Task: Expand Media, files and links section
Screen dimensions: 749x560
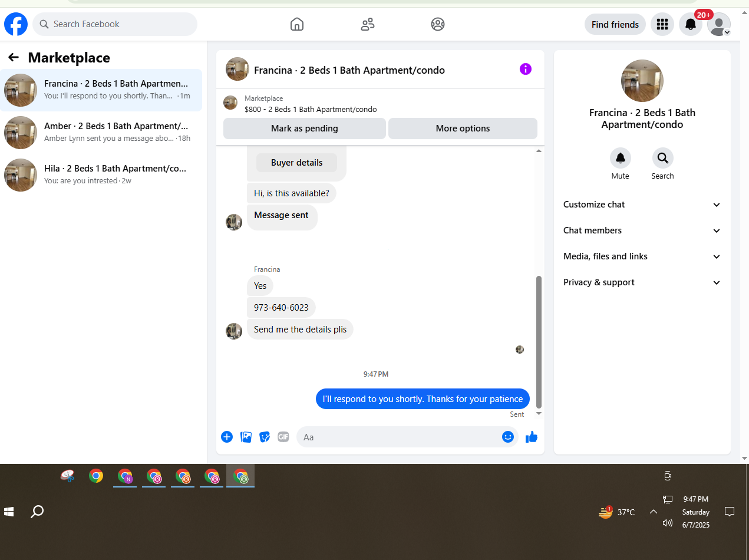Action: click(642, 256)
